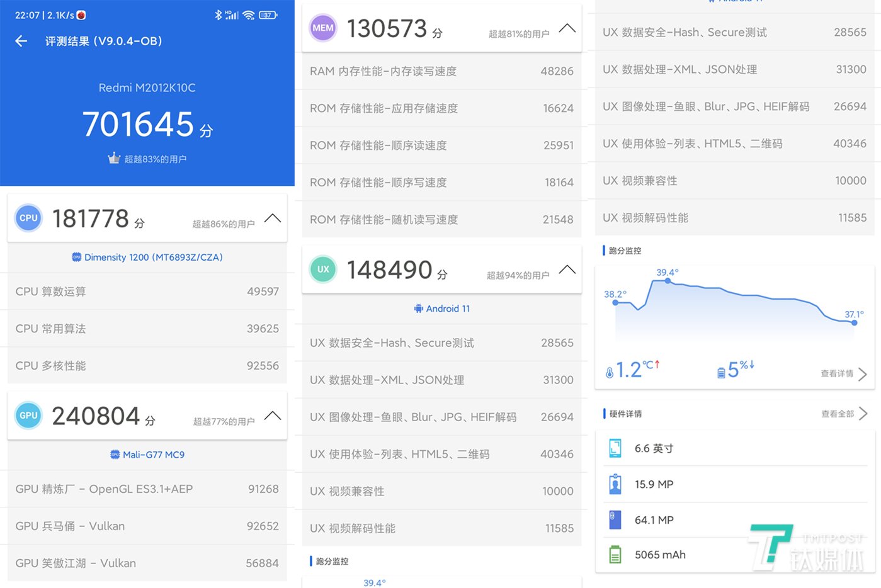Tap the 超越83%的用户 ranking text
The width and height of the screenshot is (881, 588).
(156, 159)
